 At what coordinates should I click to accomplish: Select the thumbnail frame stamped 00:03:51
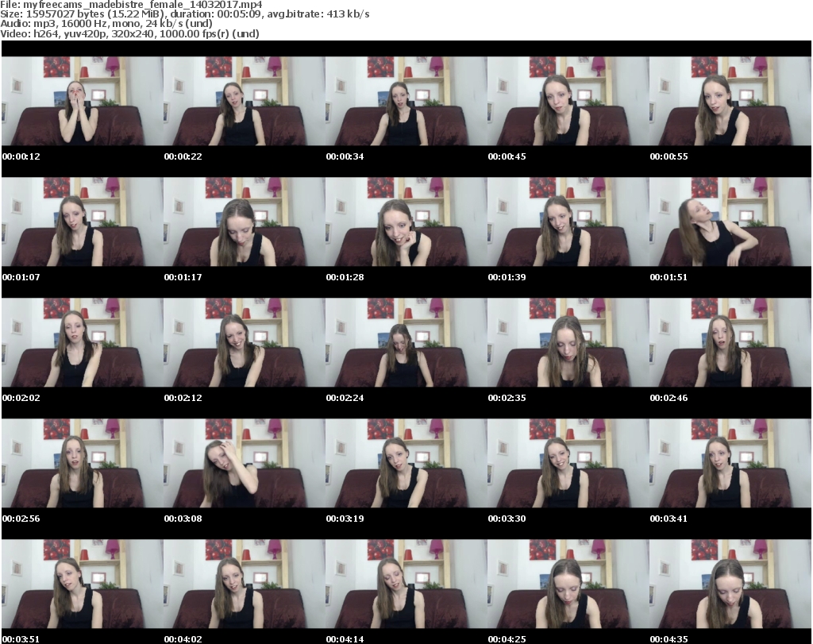82,584
